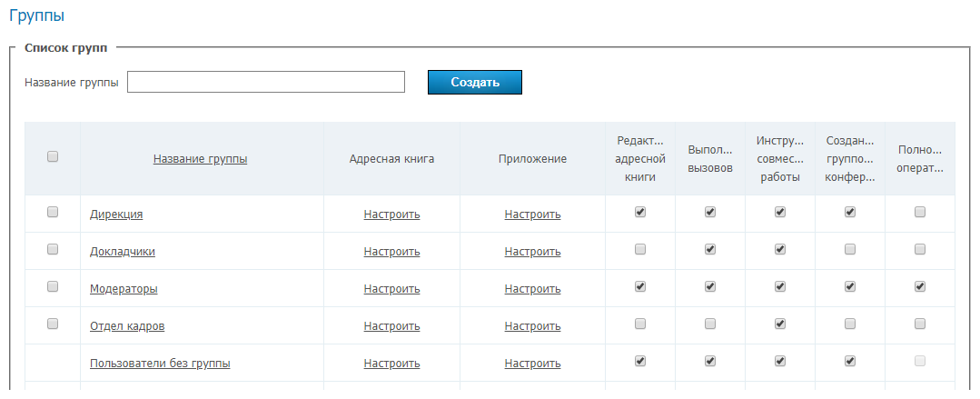980x399 pixels.
Task: Enable address book editing for Докладчики
Action: point(640,249)
